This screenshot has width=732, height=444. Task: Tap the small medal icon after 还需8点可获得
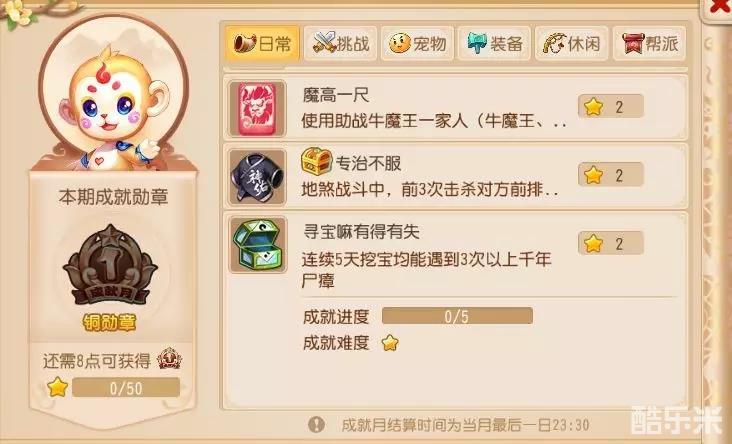169,359
